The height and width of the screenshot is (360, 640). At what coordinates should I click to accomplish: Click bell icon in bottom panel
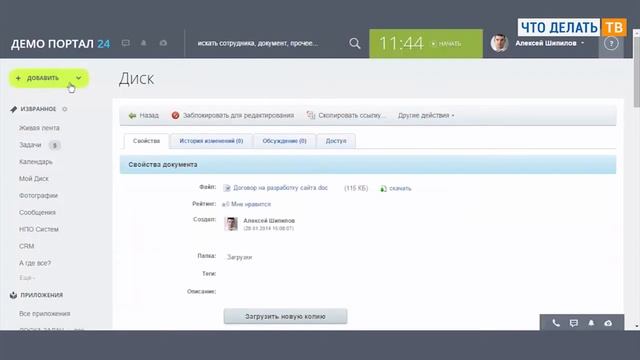coord(591,323)
